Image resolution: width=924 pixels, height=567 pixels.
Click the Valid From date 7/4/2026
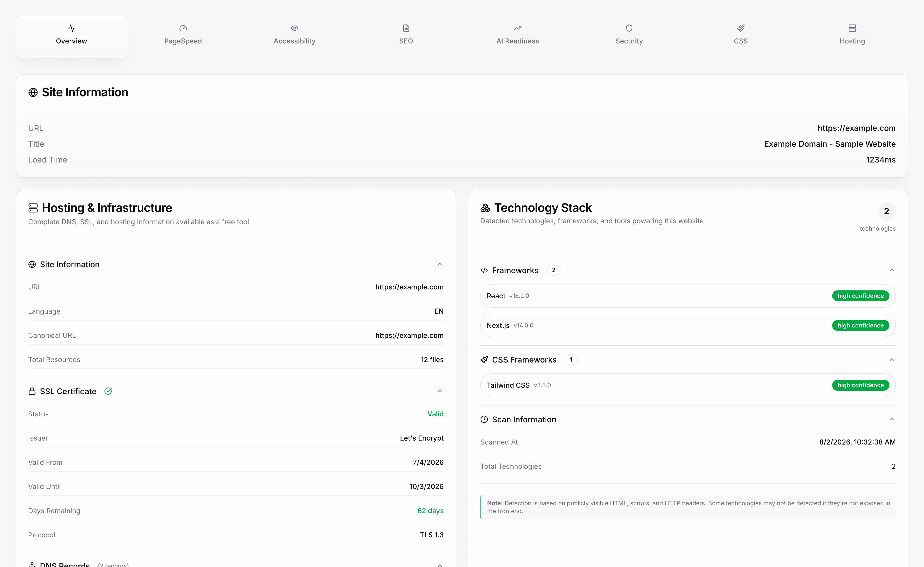pos(428,462)
